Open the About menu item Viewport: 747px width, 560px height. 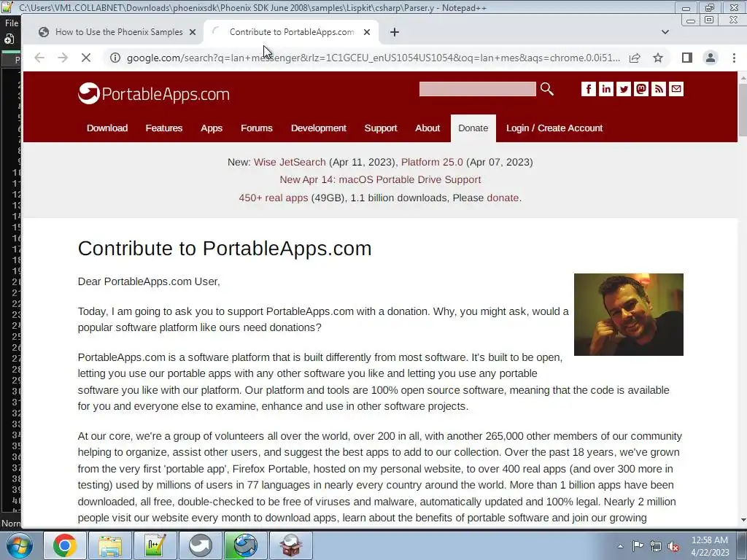point(427,128)
